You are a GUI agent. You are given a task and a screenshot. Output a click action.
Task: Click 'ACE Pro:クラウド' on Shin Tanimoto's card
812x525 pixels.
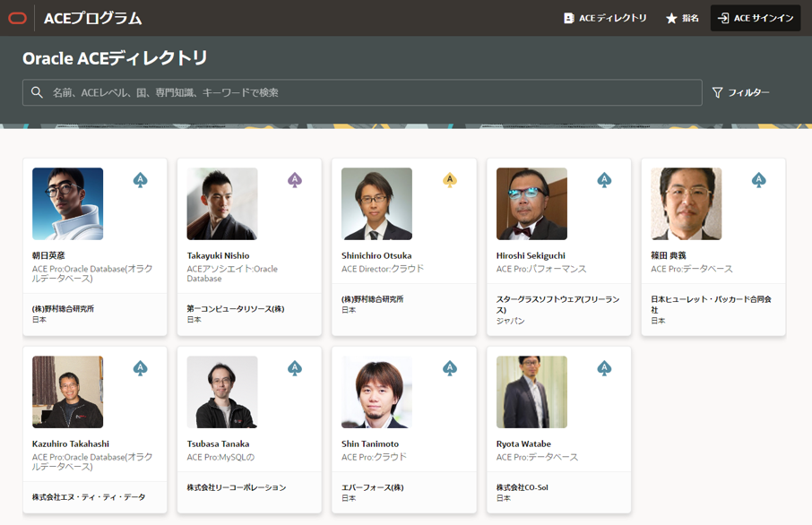pos(374,457)
